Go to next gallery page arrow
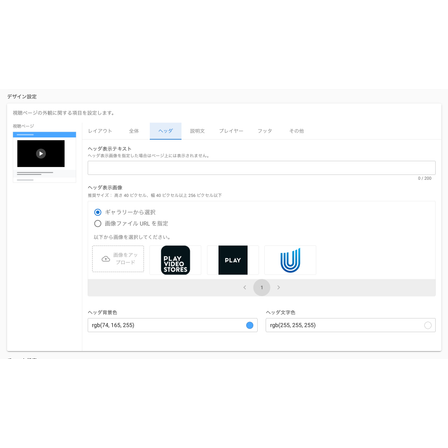 279,287
